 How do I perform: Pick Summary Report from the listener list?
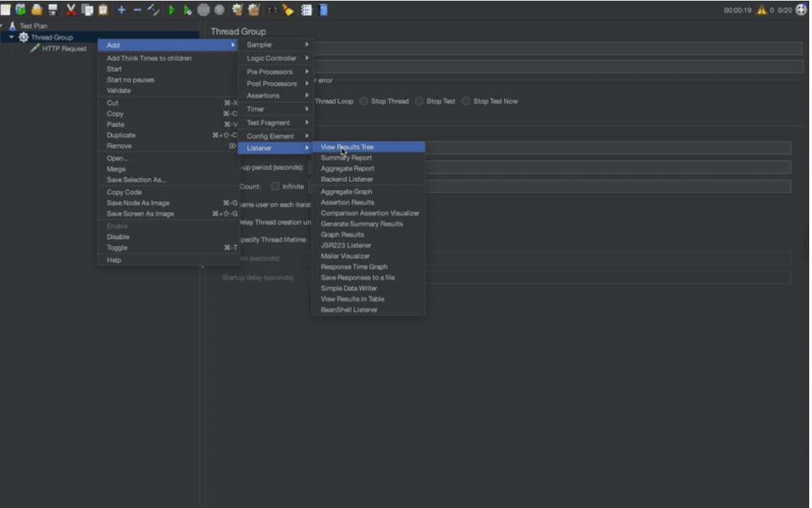(x=346, y=158)
